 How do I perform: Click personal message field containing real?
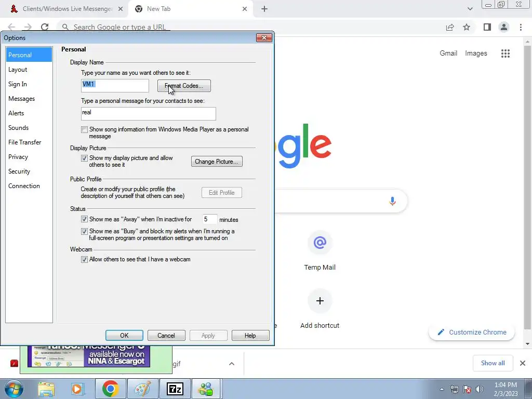point(148,114)
